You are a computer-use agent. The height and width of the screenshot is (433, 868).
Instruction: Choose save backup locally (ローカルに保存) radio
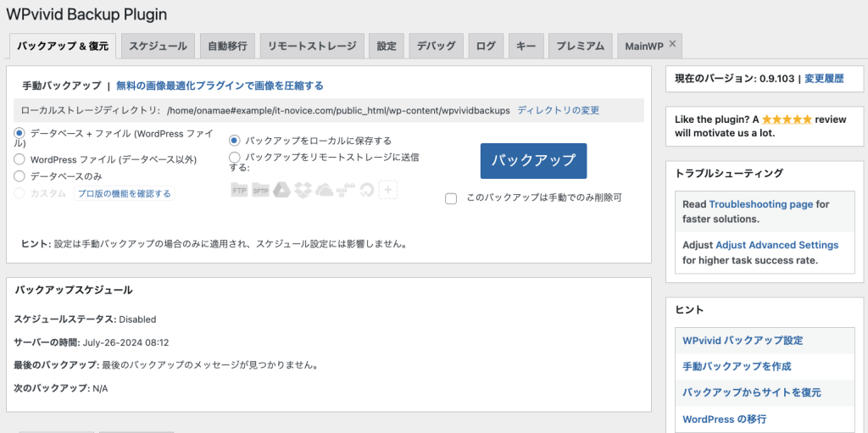[235, 141]
